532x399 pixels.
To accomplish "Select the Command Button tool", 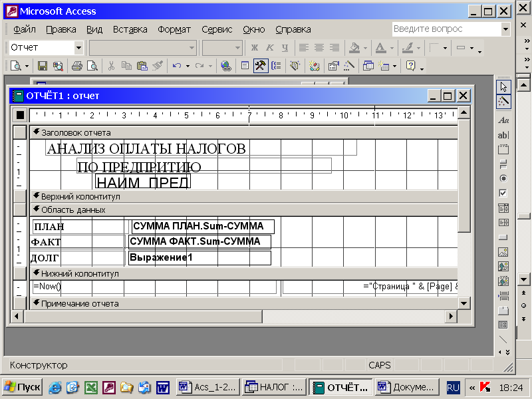I will click(x=503, y=237).
